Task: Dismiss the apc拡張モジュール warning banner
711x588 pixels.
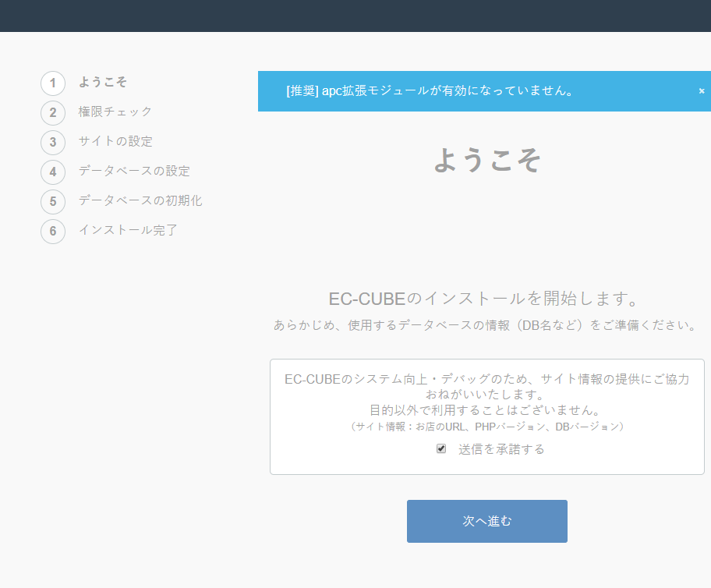Action: 701,90
